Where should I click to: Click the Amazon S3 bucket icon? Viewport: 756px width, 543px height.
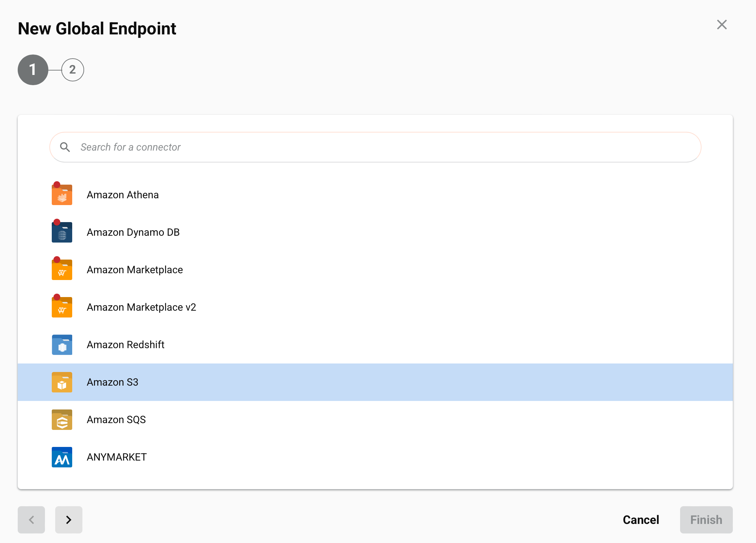pyautogui.click(x=62, y=382)
